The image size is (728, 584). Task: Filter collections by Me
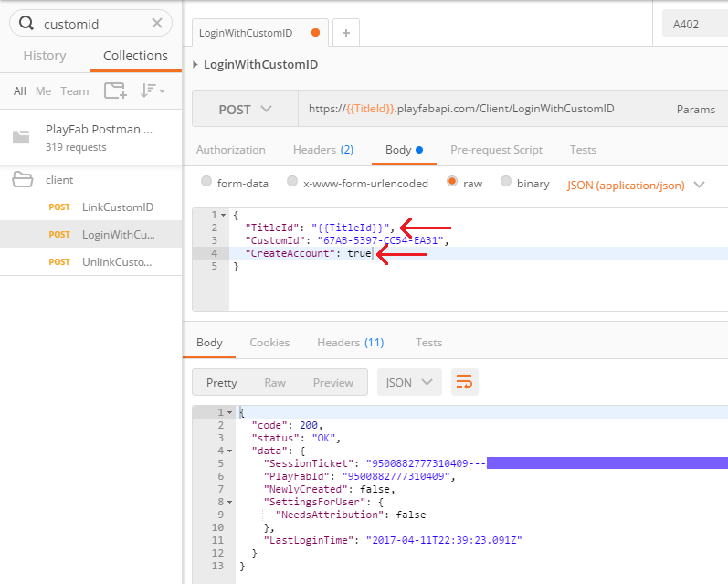43,91
